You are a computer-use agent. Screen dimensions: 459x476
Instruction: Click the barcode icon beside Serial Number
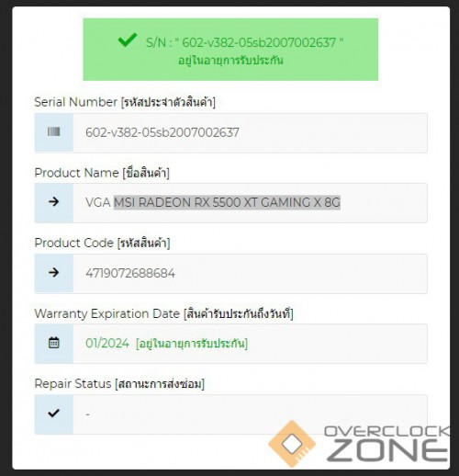click(53, 131)
